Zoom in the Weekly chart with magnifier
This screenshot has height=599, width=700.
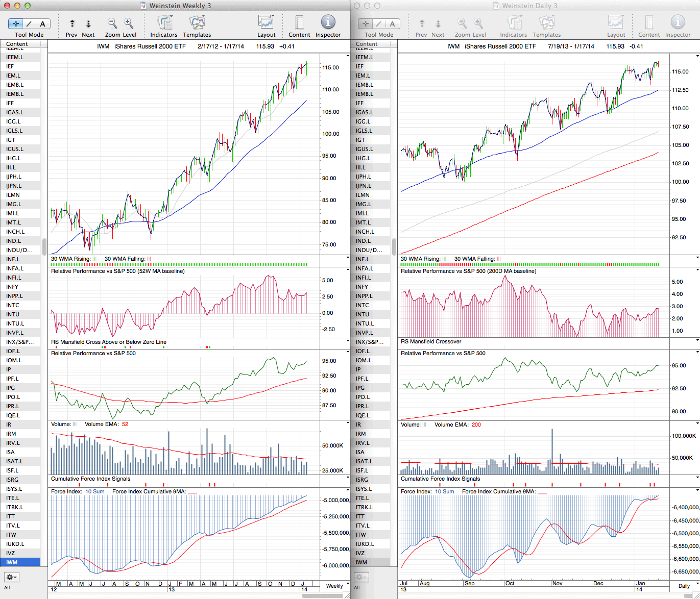click(129, 23)
